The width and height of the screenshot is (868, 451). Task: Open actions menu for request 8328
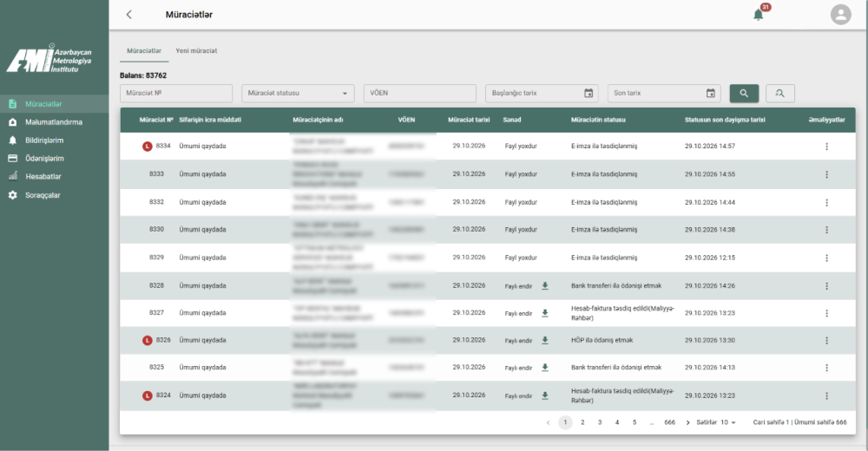(x=826, y=286)
